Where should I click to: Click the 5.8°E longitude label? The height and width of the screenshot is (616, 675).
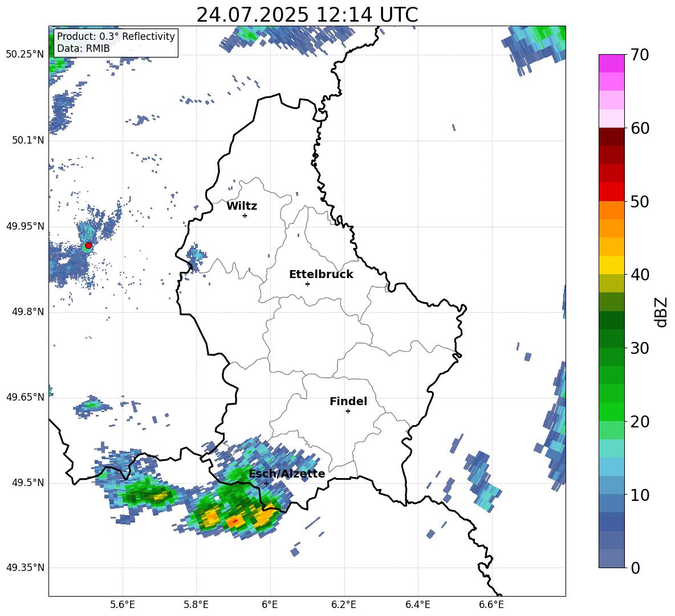[x=196, y=605]
